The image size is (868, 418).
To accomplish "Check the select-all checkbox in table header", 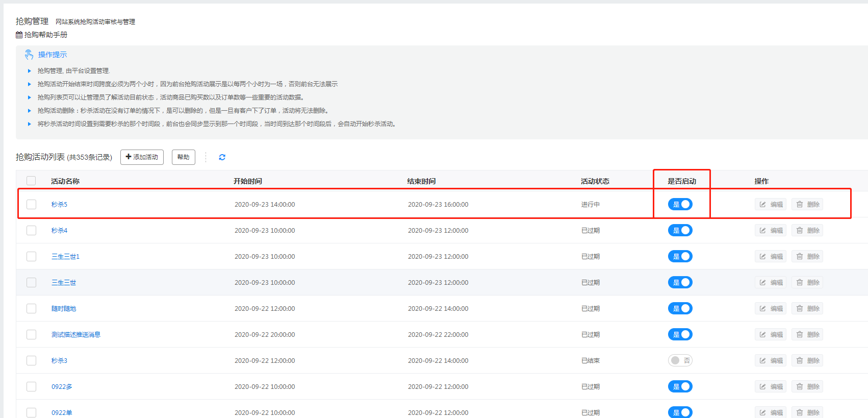I will click(32, 181).
